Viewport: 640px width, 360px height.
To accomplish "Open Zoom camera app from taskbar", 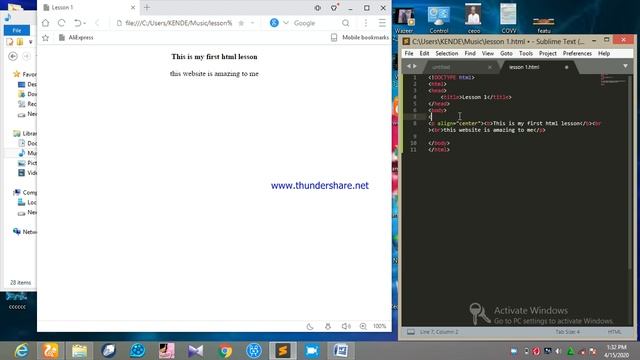I will pyautogui.click(x=312, y=351).
